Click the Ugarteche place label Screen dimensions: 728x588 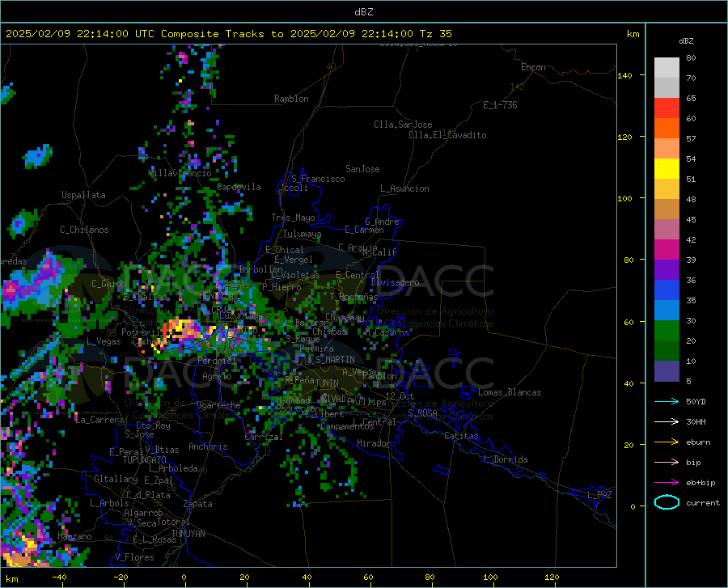pos(218,405)
